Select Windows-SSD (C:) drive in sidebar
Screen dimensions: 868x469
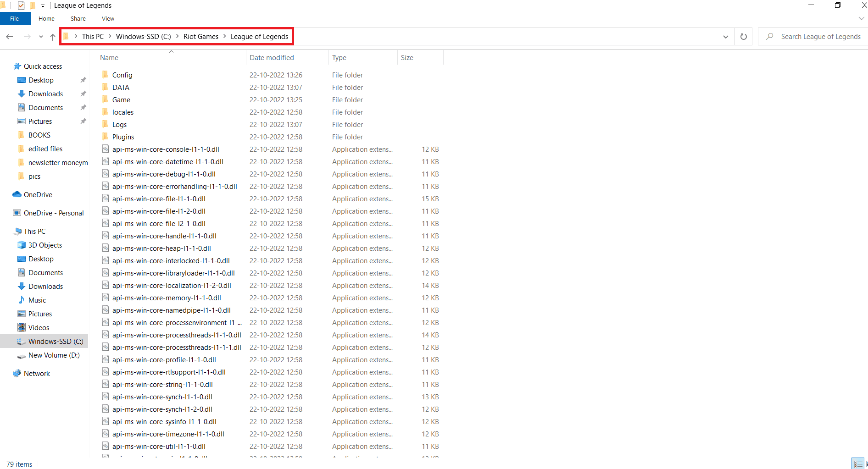[44, 342]
